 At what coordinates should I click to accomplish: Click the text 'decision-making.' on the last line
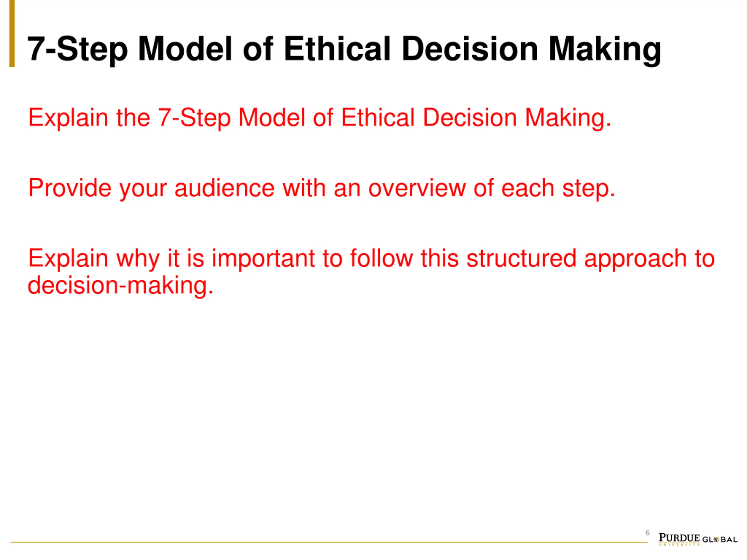click(121, 286)
